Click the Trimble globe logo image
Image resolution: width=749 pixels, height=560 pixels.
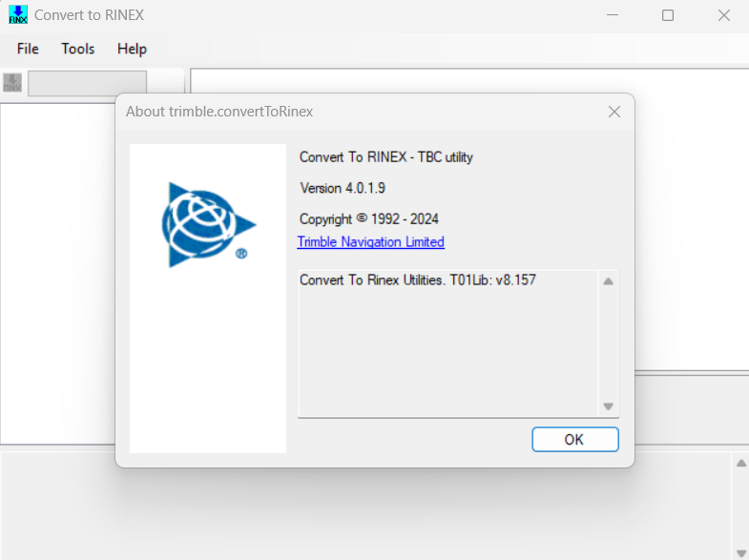pos(209,225)
